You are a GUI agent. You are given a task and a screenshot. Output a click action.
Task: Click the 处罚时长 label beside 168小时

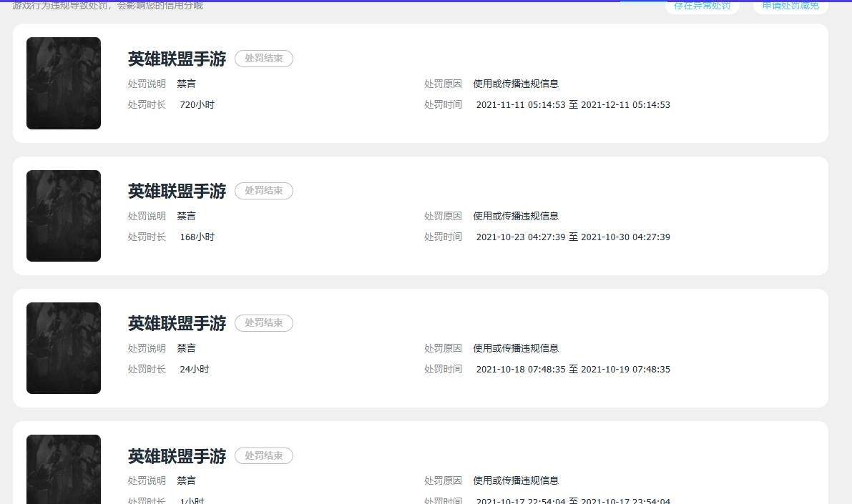[147, 237]
